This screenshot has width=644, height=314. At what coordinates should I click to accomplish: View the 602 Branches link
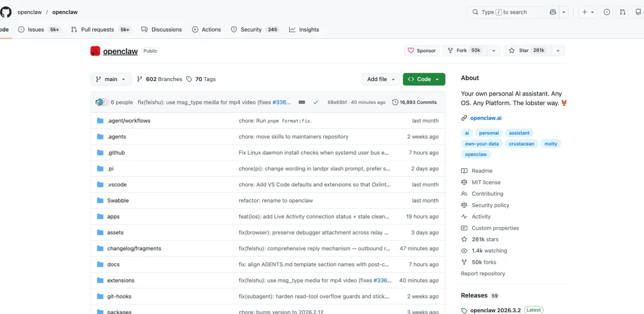tap(159, 79)
